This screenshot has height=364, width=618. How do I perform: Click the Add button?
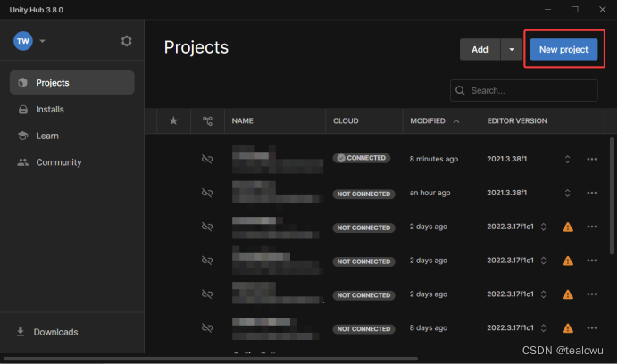click(x=480, y=49)
